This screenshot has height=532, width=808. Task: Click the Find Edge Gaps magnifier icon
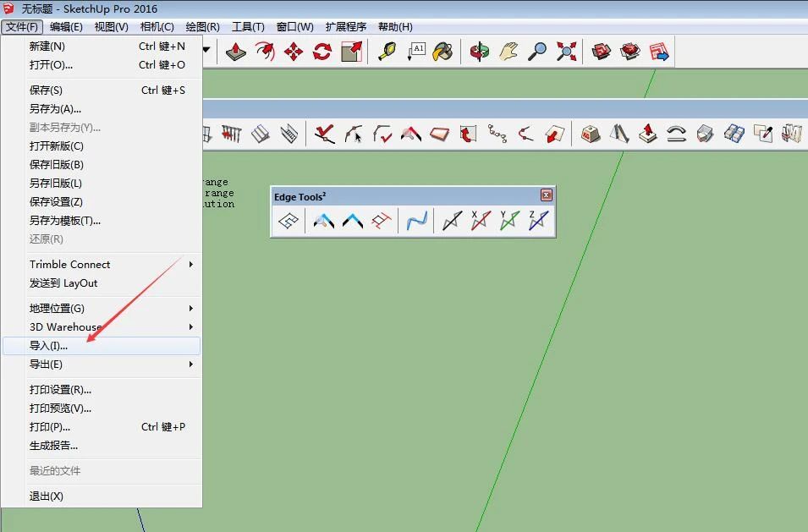pyautogui.click(x=323, y=221)
